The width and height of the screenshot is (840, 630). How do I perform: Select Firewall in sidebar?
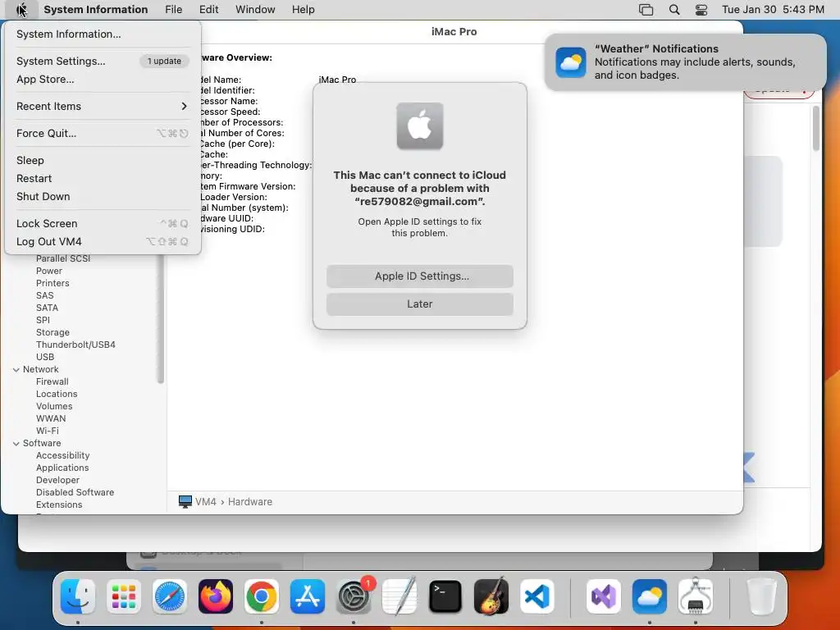[52, 382]
